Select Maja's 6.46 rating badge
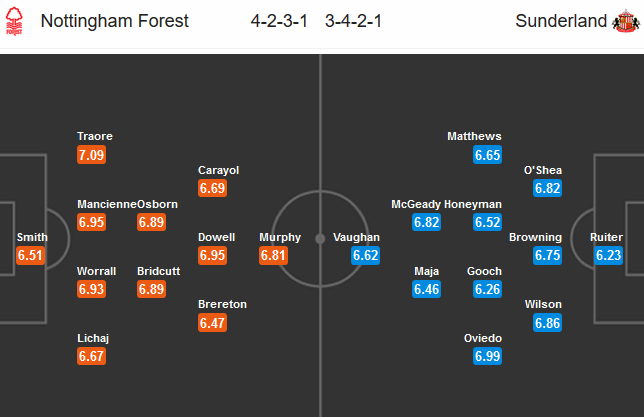 click(426, 290)
